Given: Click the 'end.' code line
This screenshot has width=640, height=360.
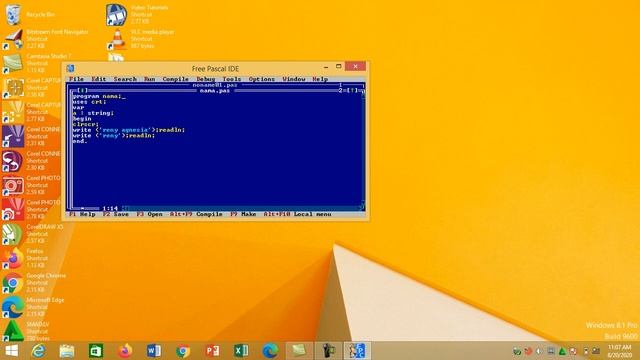Looking at the screenshot, I should (x=80, y=141).
